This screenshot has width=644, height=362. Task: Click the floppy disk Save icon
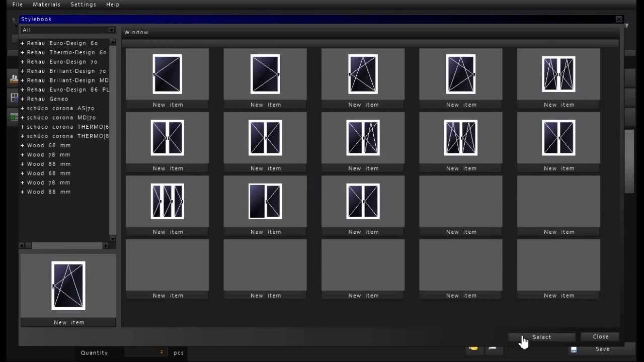pos(574,349)
